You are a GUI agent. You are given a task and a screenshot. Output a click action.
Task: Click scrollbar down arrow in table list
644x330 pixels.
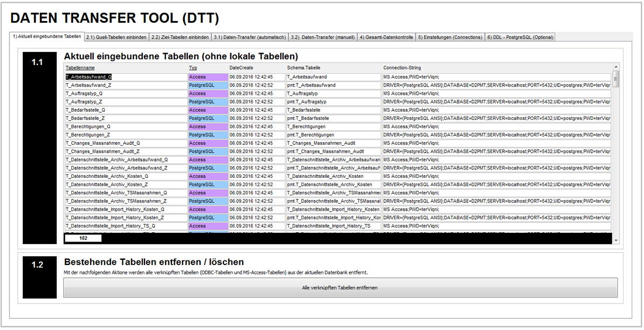click(x=615, y=240)
